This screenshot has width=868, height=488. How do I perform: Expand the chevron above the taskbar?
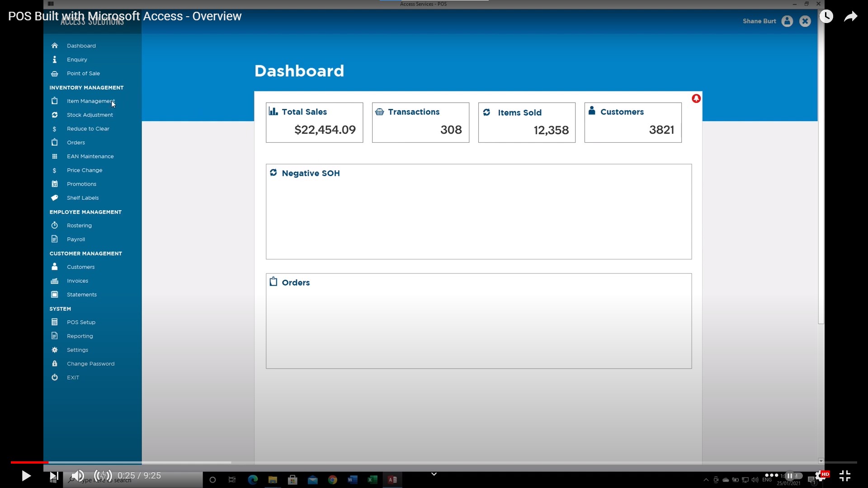click(x=434, y=474)
